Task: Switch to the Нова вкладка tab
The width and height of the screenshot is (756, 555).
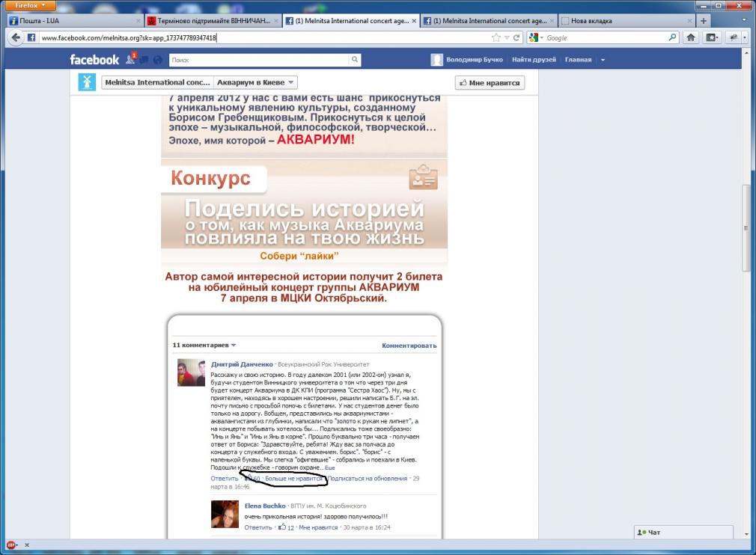Action: point(626,21)
